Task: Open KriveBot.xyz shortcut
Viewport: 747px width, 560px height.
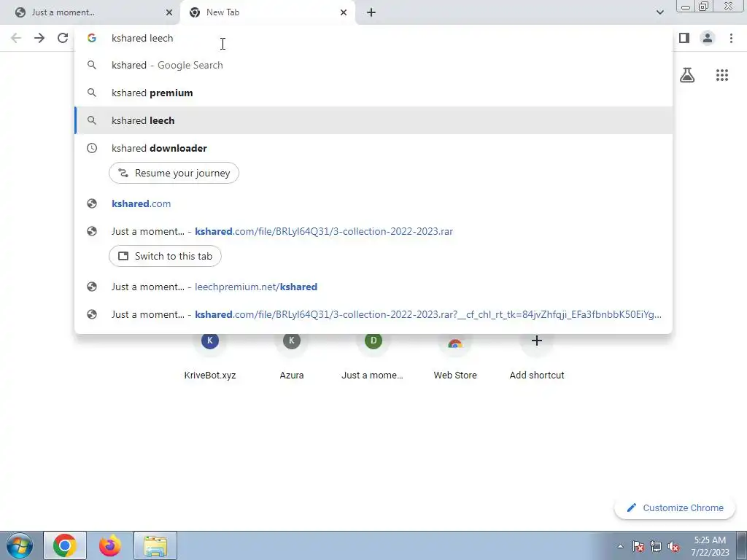Action: point(210,356)
